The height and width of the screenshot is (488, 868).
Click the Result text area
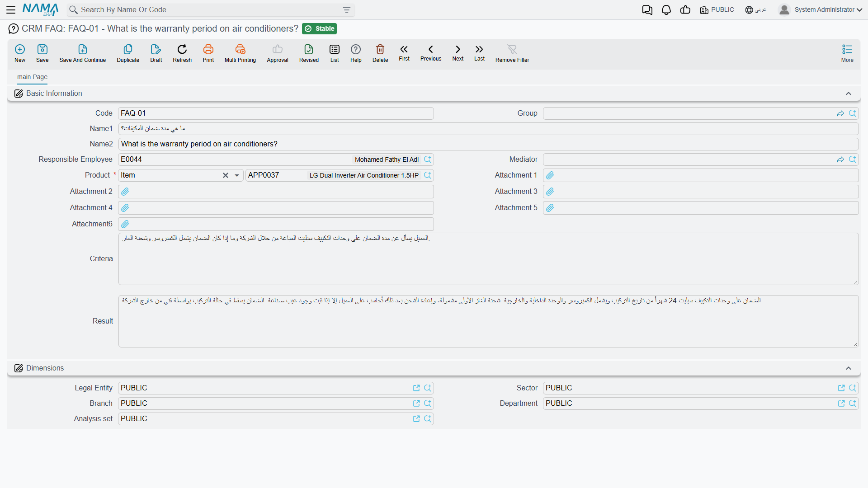[488, 321]
